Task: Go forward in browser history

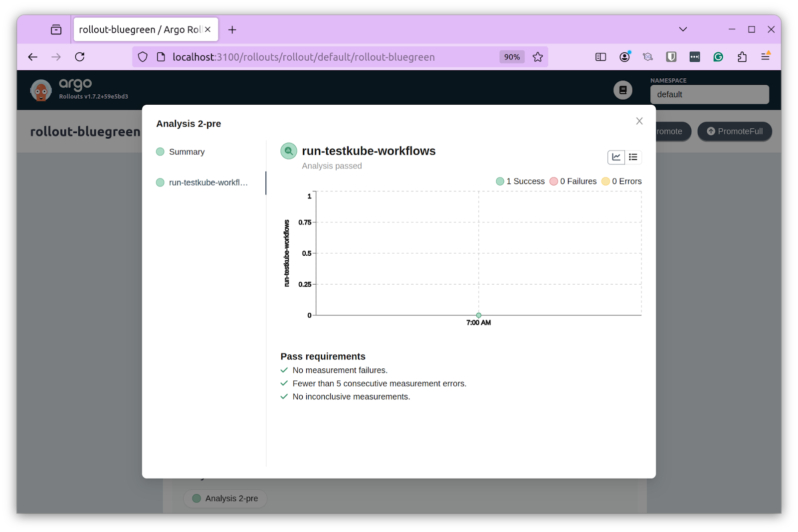Action: click(56, 57)
